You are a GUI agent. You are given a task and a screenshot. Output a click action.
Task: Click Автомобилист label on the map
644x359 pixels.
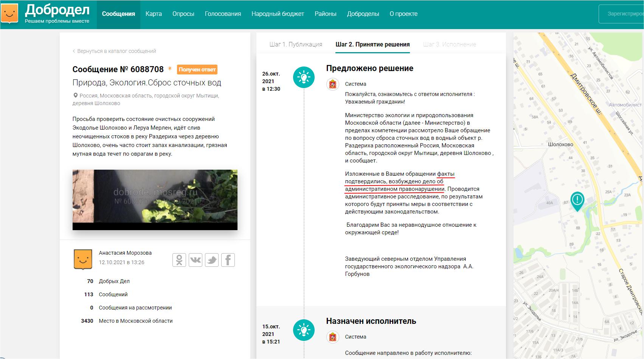pos(625,105)
